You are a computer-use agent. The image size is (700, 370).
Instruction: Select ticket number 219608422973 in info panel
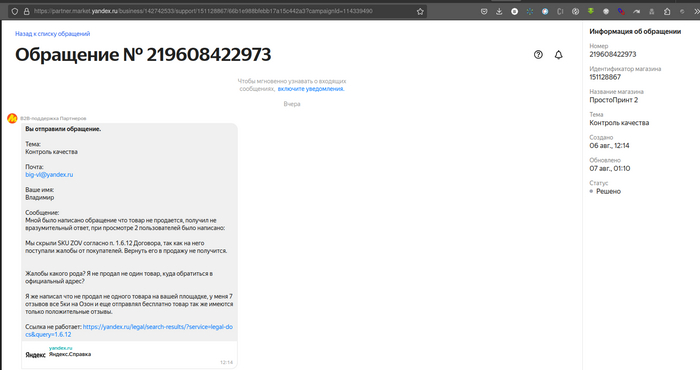pyautogui.click(x=612, y=54)
